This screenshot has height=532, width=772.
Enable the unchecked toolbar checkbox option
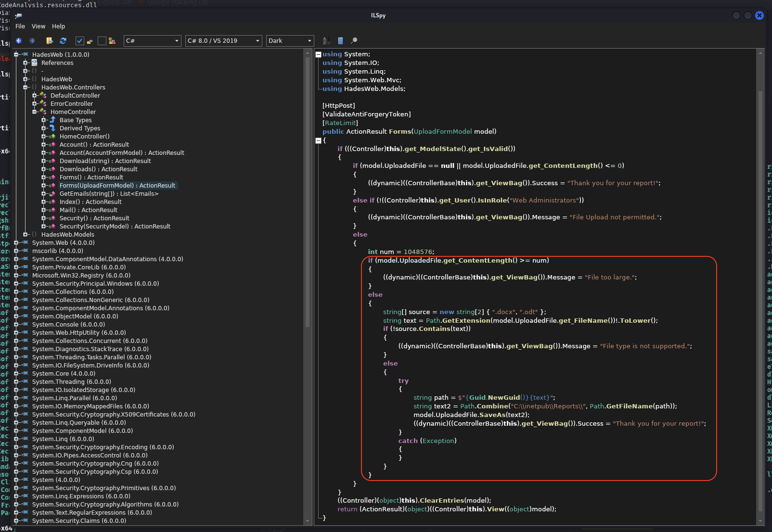102,41
